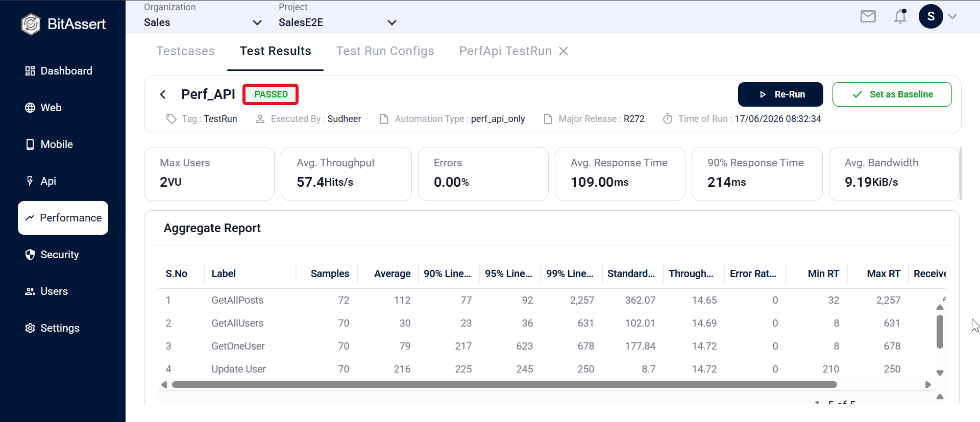Image resolution: width=980 pixels, height=422 pixels.
Task: Click the person icon by Executed By
Action: [x=260, y=119]
